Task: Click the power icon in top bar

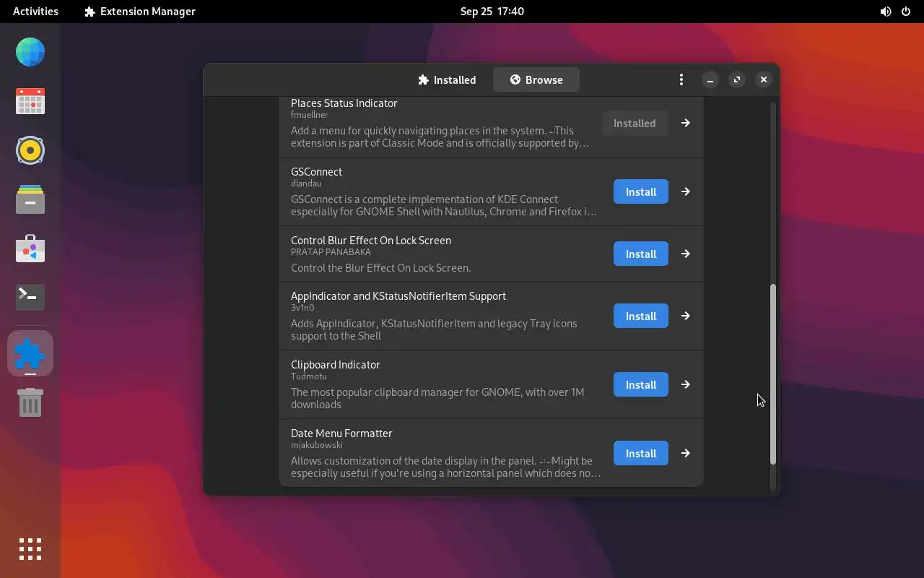Action: tap(906, 12)
